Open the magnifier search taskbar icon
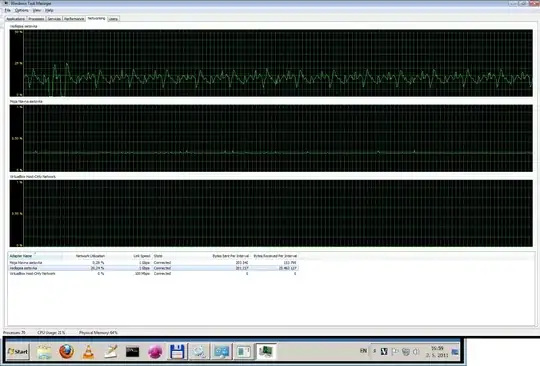The width and height of the screenshot is (540, 366). pos(199,352)
